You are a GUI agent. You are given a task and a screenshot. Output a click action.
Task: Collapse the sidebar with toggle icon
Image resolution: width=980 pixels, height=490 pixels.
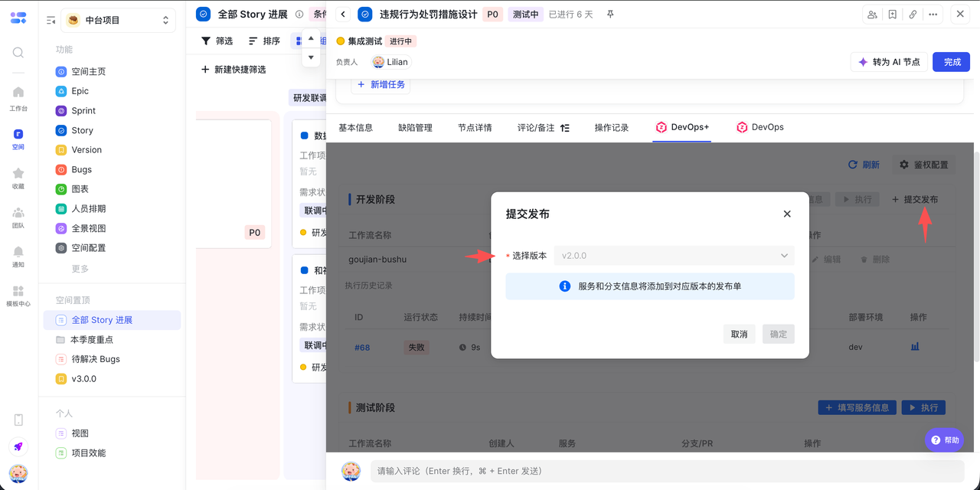(x=51, y=21)
